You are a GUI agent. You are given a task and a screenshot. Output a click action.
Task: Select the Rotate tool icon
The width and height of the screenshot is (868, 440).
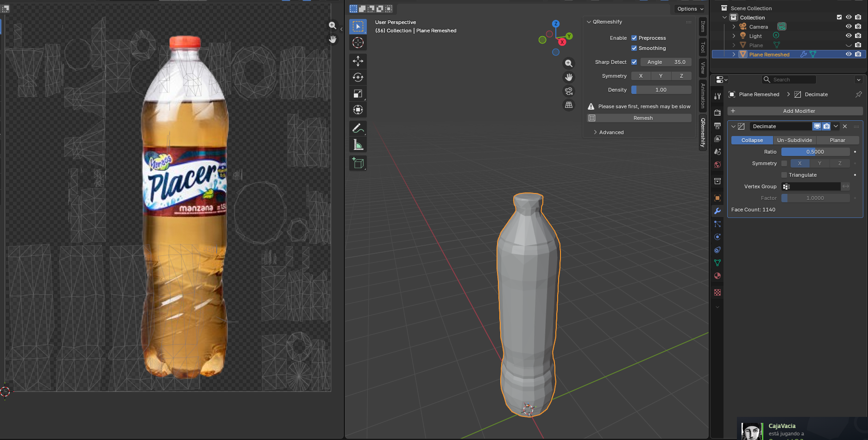pyautogui.click(x=358, y=77)
